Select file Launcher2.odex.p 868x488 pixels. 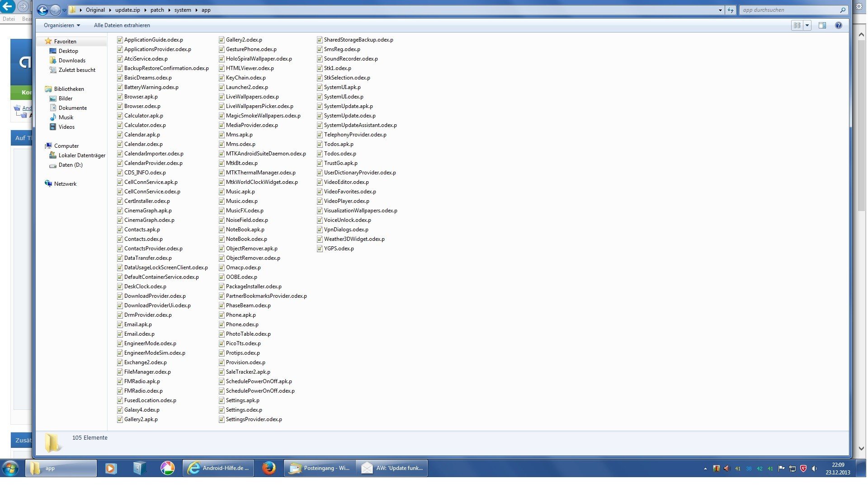pos(247,87)
